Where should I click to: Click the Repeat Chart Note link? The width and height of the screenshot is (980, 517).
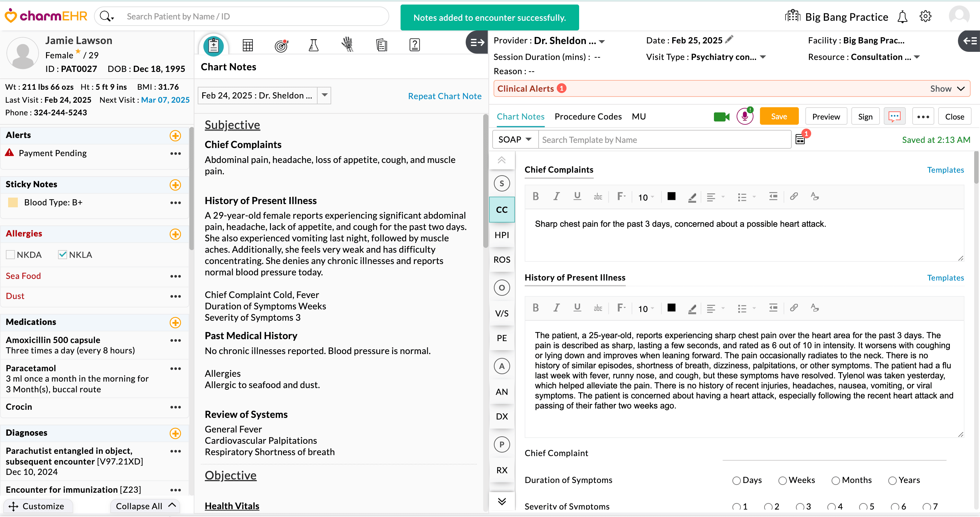point(444,96)
